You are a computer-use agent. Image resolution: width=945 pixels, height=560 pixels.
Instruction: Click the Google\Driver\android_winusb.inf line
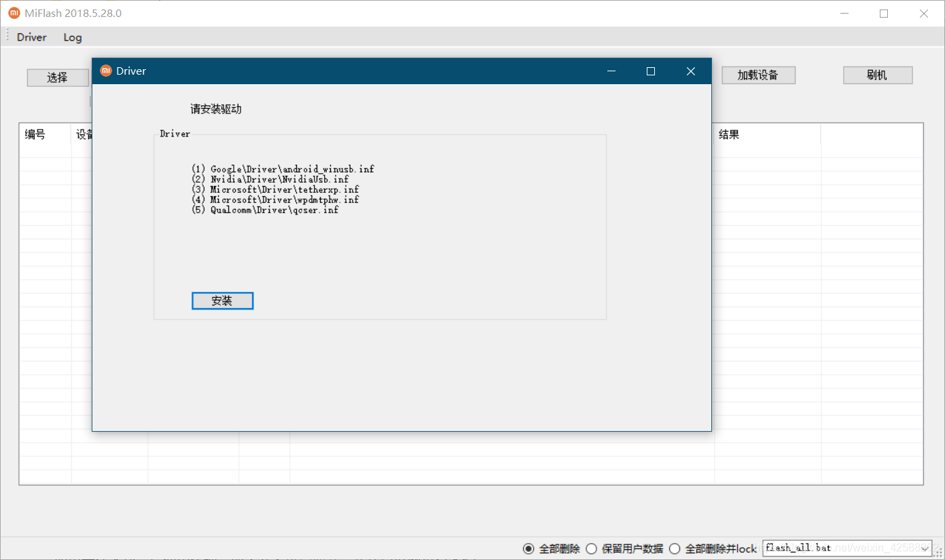coord(283,169)
